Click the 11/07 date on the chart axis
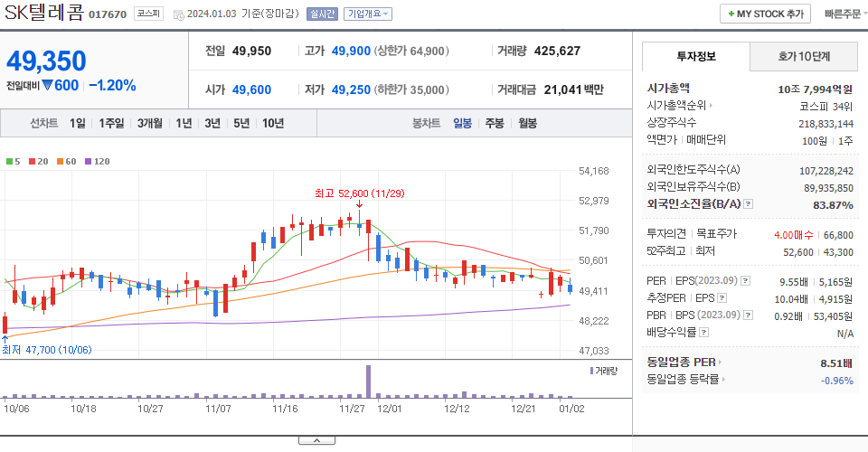This screenshot has height=452, width=868. (x=218, y=409)
